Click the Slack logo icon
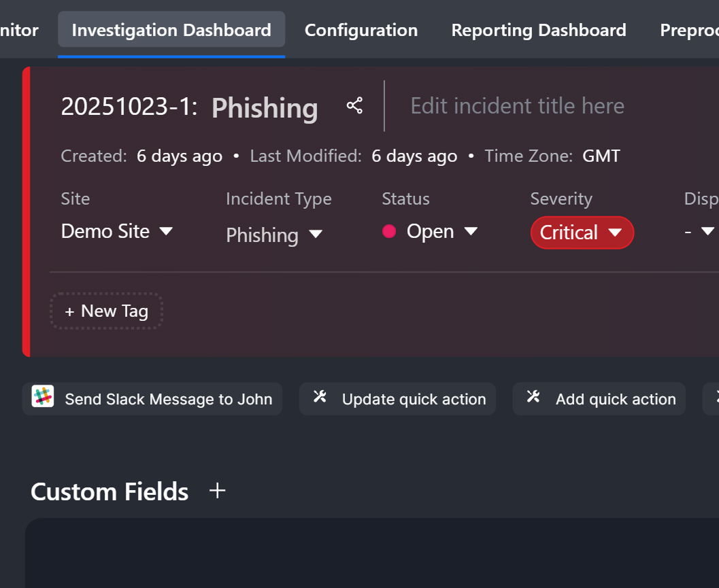The image size is (719, 588). (43, 398)
